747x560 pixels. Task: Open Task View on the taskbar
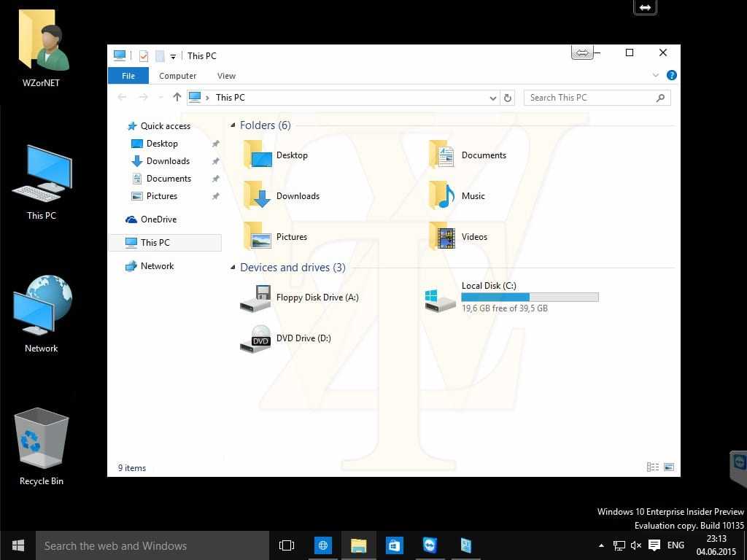[x=287, y=545]
